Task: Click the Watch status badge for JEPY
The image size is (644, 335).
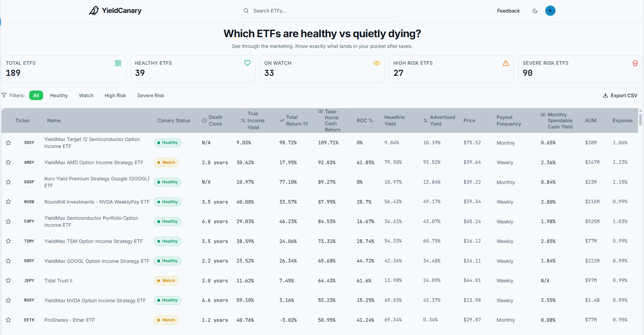Action: [166, 281]
